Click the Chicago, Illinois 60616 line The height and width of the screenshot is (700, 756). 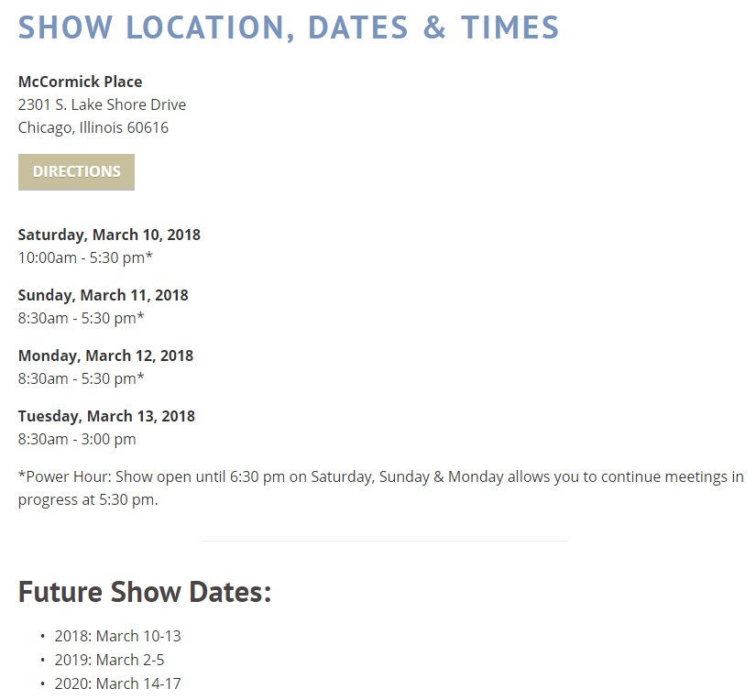click(x=93, y=127)
